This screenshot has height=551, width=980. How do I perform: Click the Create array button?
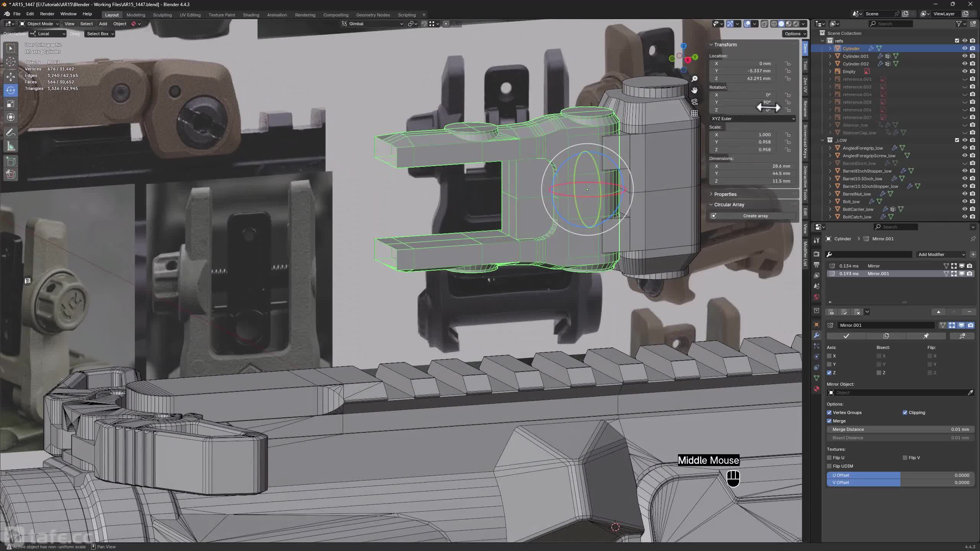click(753, 216)
